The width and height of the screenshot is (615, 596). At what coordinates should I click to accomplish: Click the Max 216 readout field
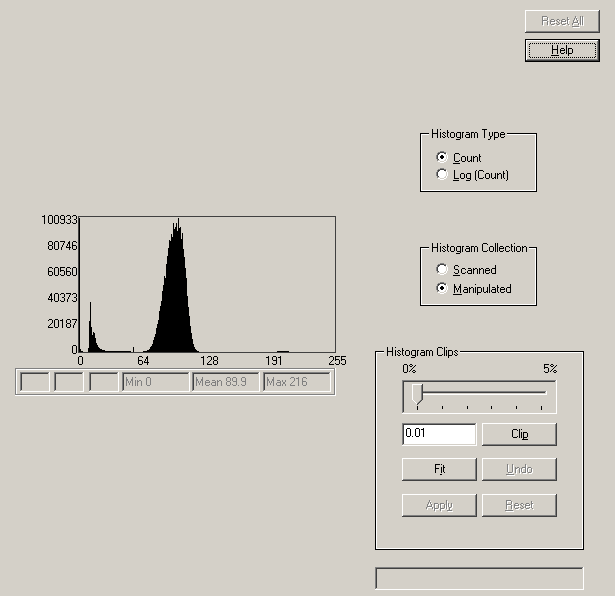point(296,382)
